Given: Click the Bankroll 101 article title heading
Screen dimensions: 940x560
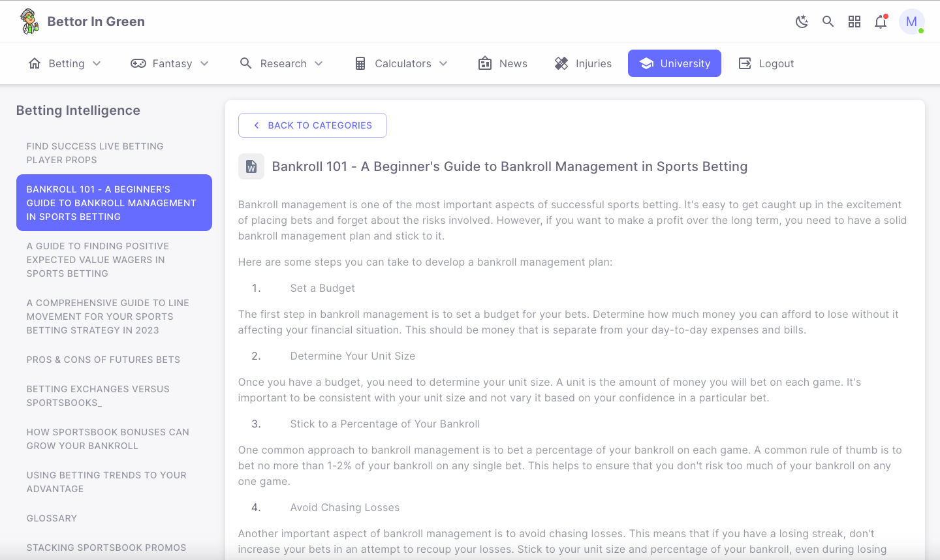Looking at the screenshot, I should coord(509,166).
